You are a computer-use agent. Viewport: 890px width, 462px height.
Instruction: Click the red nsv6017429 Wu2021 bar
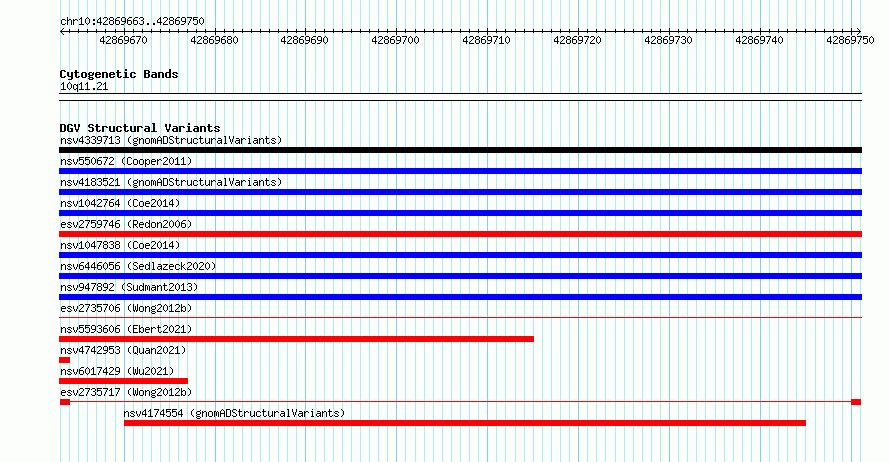[123, 381]
